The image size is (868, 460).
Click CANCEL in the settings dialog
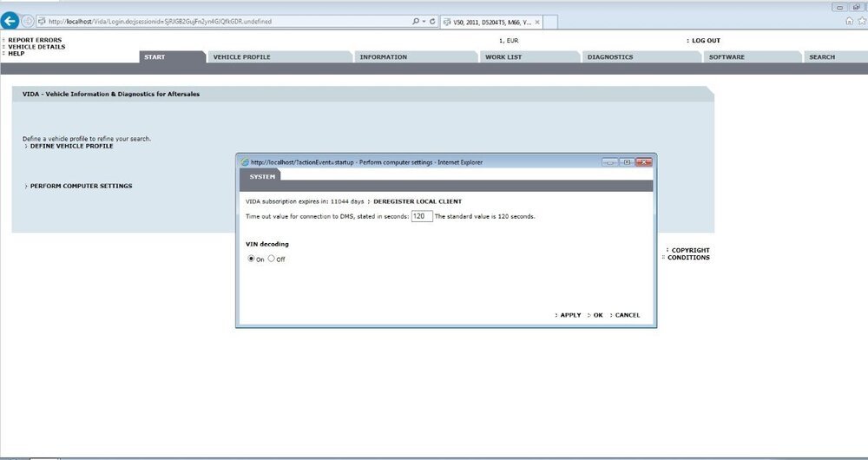pos(627,315)
